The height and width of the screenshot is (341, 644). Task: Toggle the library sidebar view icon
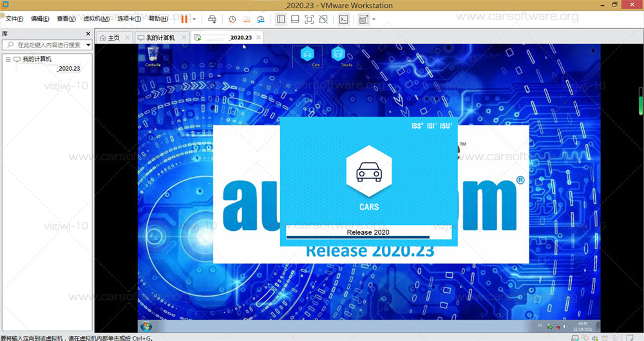[281, 19]
